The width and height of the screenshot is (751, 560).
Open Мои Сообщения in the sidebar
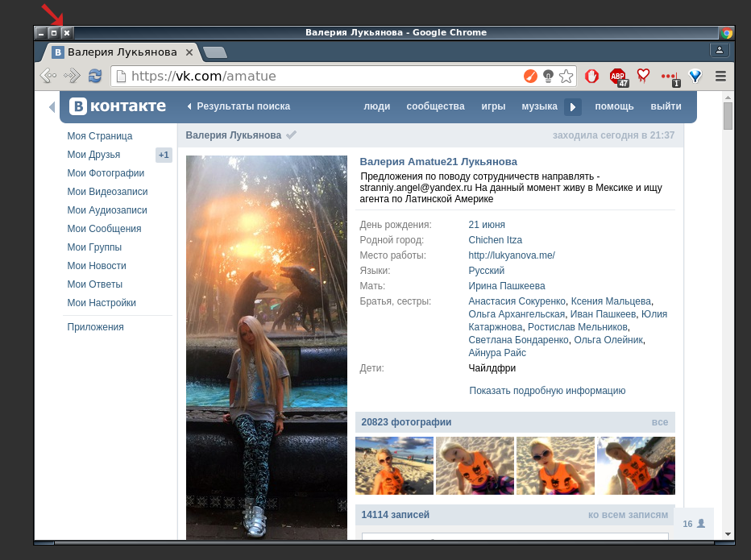(104, 229)
